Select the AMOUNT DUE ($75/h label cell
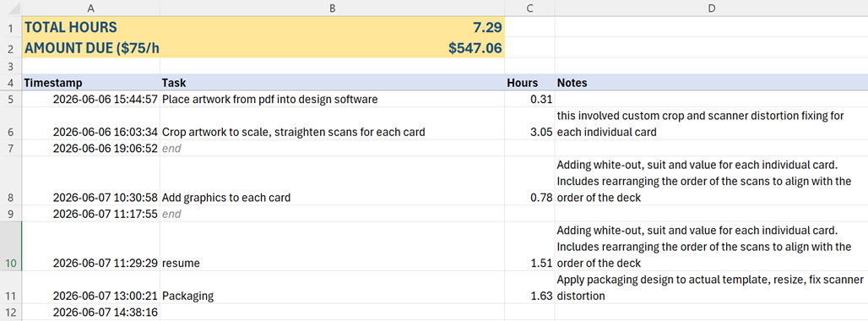Image resolution: width=868 pixels, height=321 pixels. (91, 47)
